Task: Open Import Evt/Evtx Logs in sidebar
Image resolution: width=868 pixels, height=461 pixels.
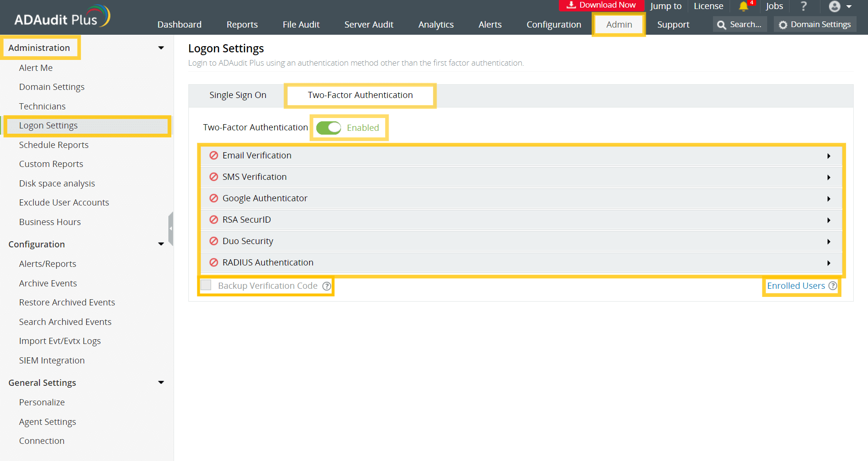Action: point(60,341)
